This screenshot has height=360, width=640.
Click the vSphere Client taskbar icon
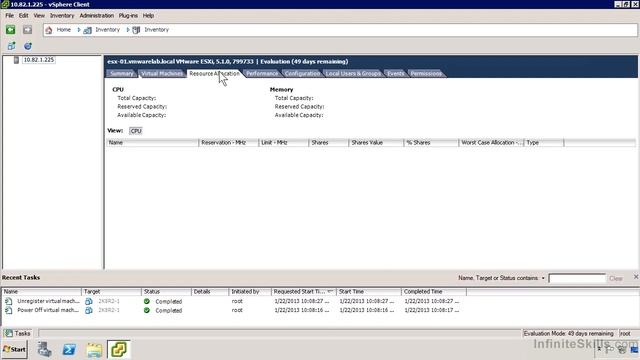[119, 349]
